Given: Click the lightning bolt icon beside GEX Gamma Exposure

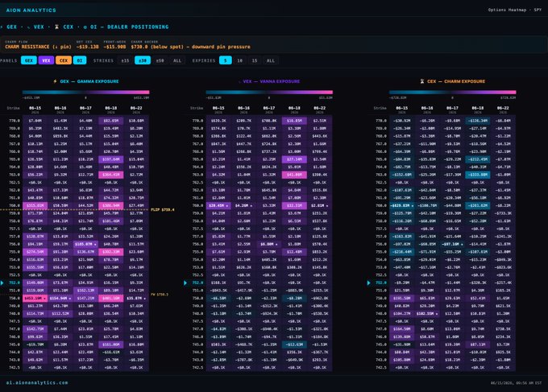Looking at the screenshot, I should coord(55,81).
